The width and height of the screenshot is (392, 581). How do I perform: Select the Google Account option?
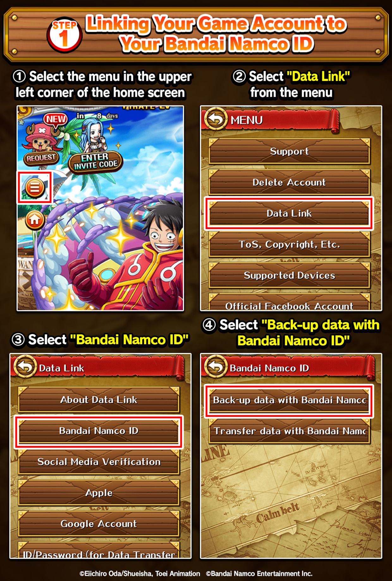click(99, 523)
